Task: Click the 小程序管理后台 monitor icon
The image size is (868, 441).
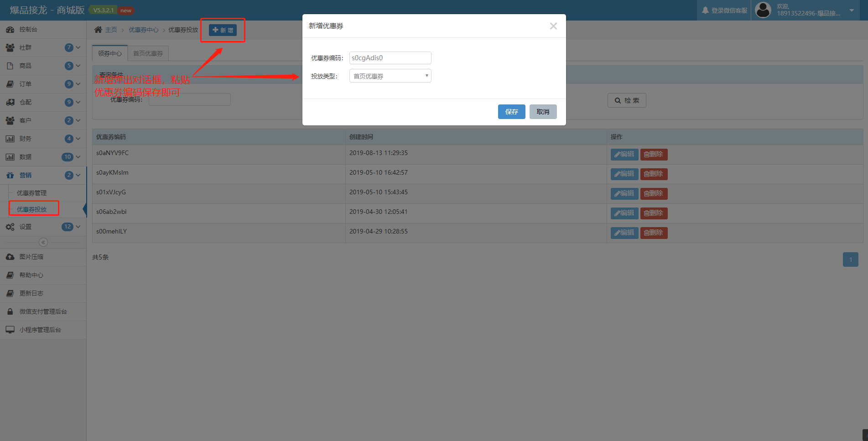Action: coord(10,330)
